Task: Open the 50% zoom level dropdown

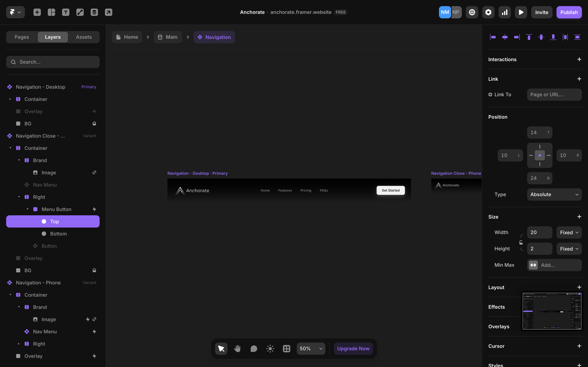Action: click(311, 349)
